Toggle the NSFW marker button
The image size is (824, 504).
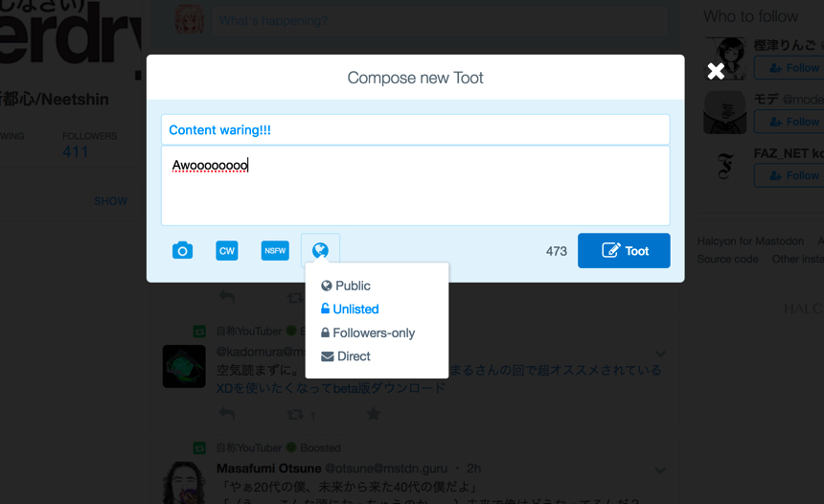pyautogui.click(x=275, y=250)
